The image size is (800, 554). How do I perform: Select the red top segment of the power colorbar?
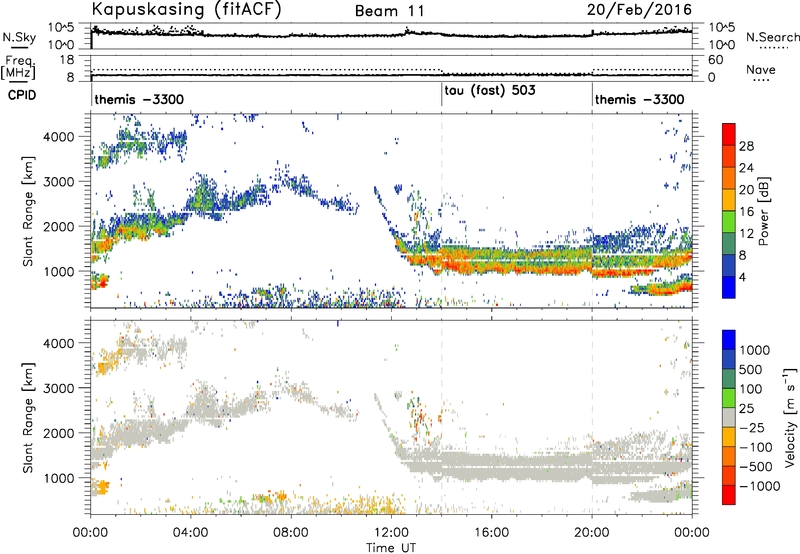[729, 135]
